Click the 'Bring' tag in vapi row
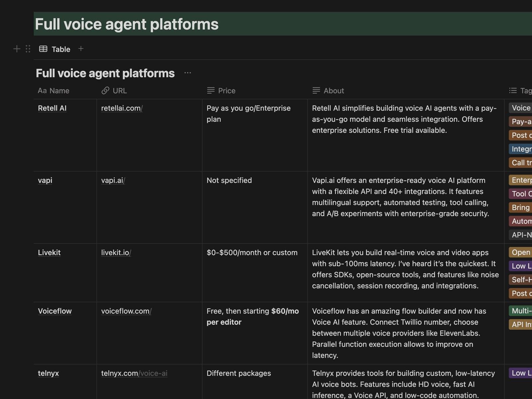 [x=520, y=207]
